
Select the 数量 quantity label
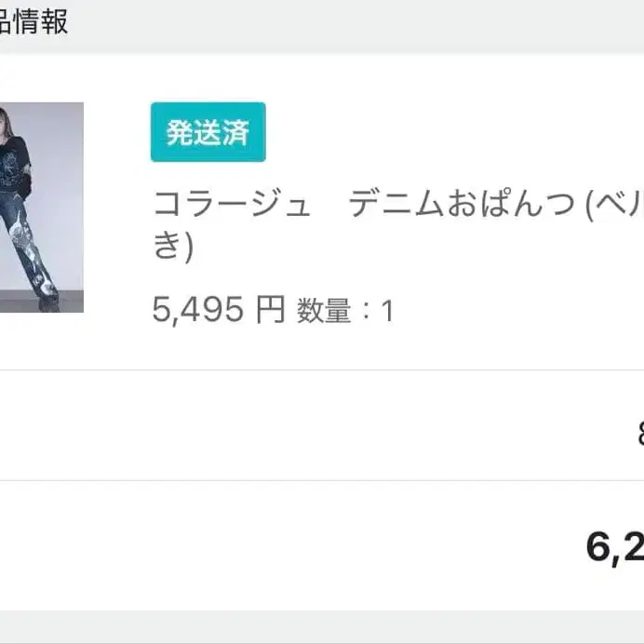click(x=323, y=311)
